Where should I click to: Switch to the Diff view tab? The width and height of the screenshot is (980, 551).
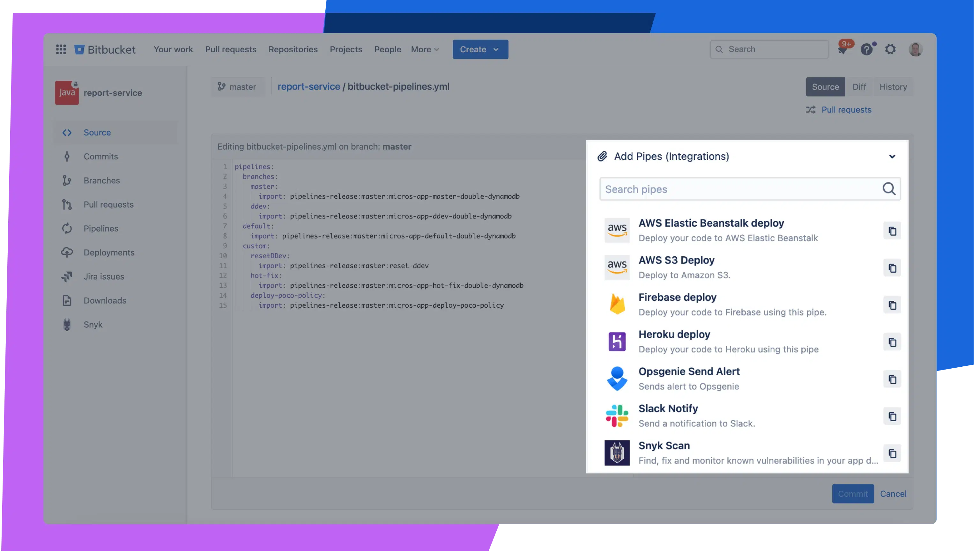(x=859, y=87)
